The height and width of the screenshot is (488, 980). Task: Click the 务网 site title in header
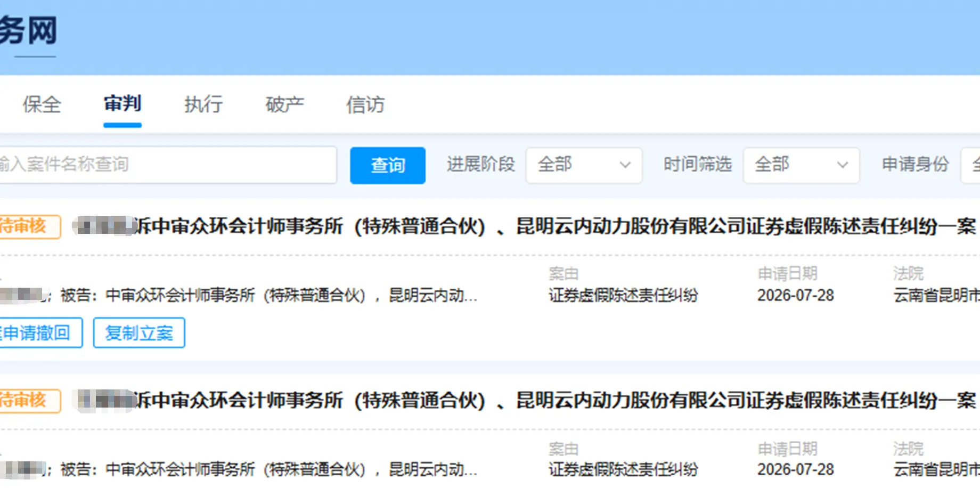click(28, 30)
